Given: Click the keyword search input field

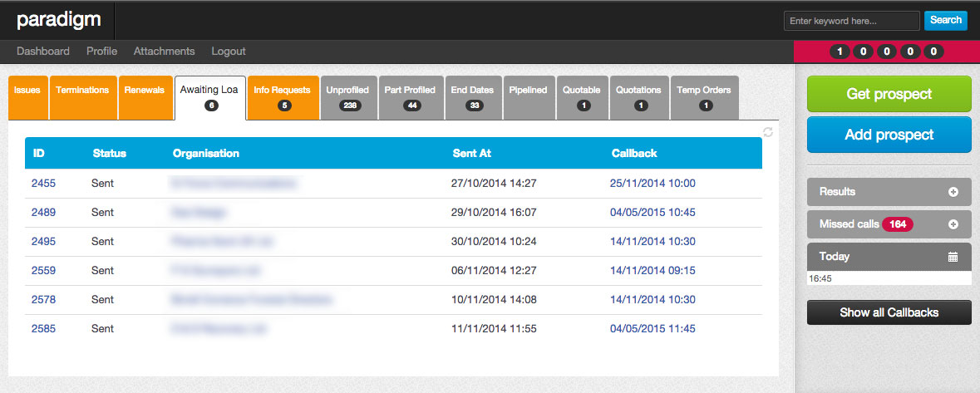Looking at the screenshot, I should (851, 21).
